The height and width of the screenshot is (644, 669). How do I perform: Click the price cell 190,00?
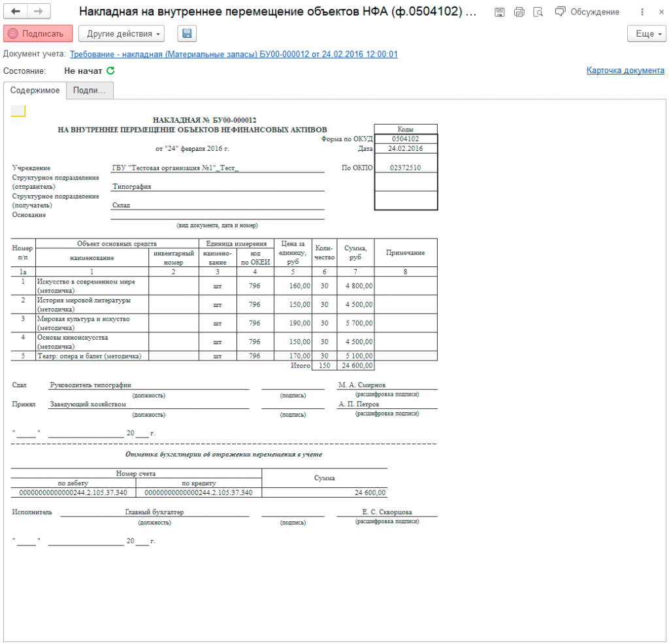(x=293, y=323)
